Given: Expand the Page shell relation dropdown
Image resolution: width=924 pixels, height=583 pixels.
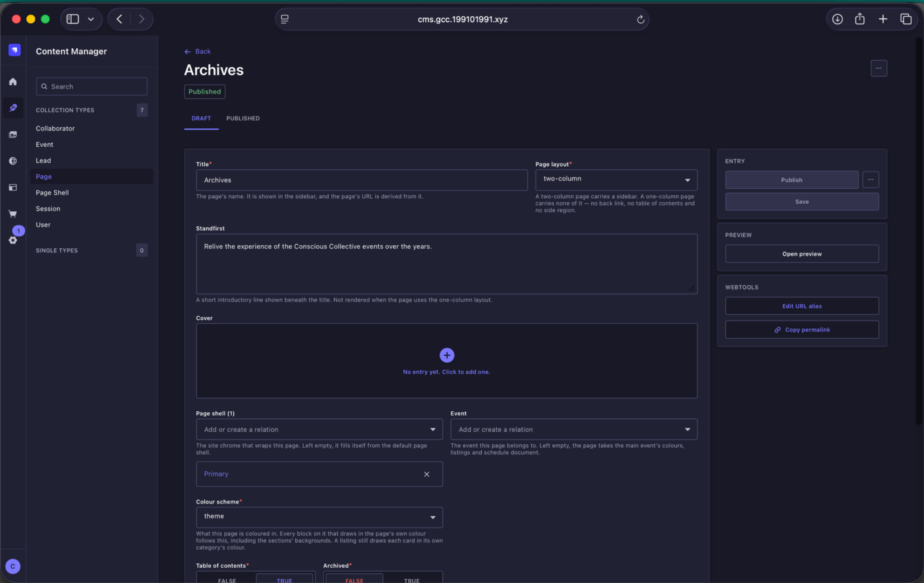Looking at the screenshot, I should pos(319,429).
